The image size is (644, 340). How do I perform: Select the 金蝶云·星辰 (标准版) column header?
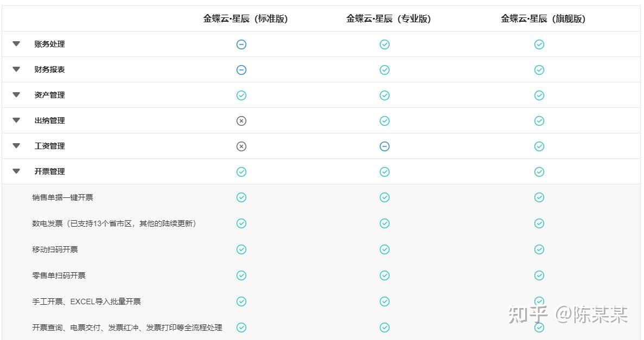tap(245, 19)
